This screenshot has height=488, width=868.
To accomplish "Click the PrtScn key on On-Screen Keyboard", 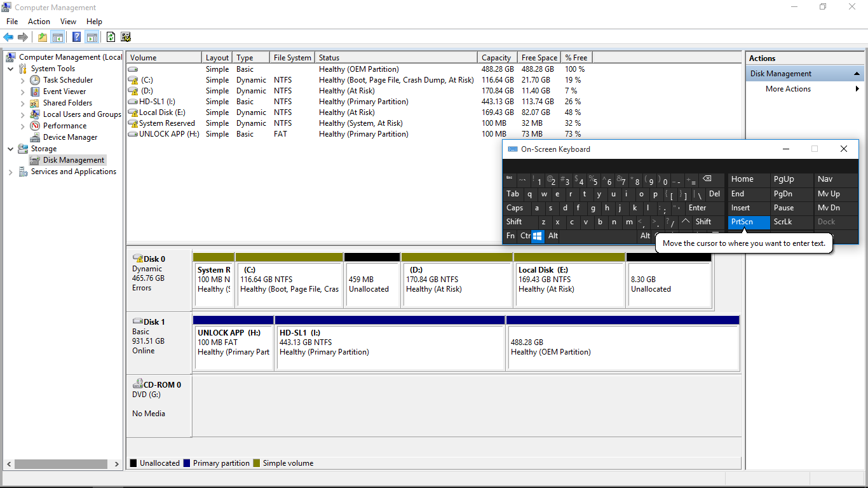I will click(749, 222).
